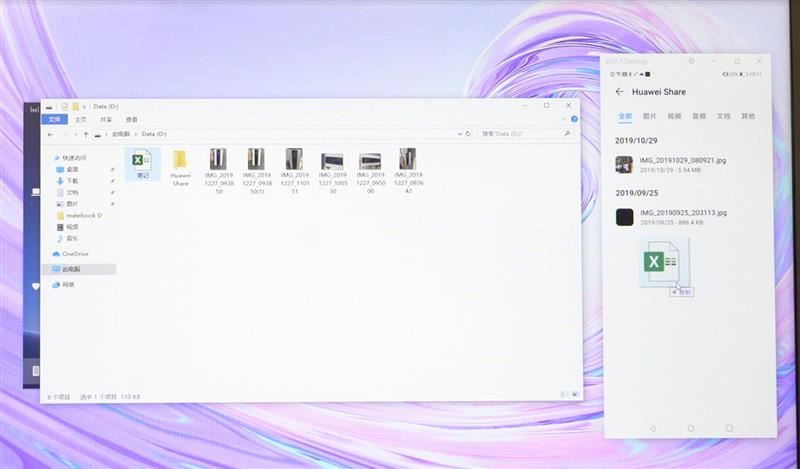Expand the ribbon using the chevron

point(564,119)
